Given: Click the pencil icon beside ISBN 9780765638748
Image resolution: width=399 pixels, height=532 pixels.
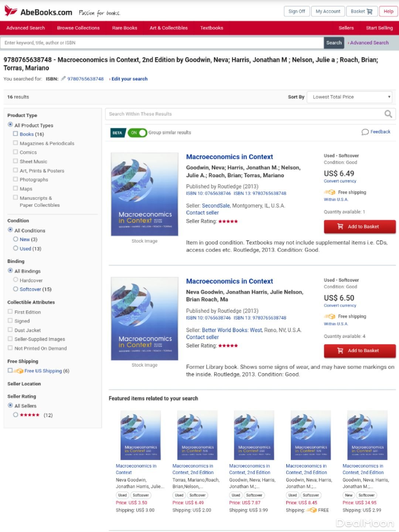Looking at the screenshot, I should click(x=64, y=78).
